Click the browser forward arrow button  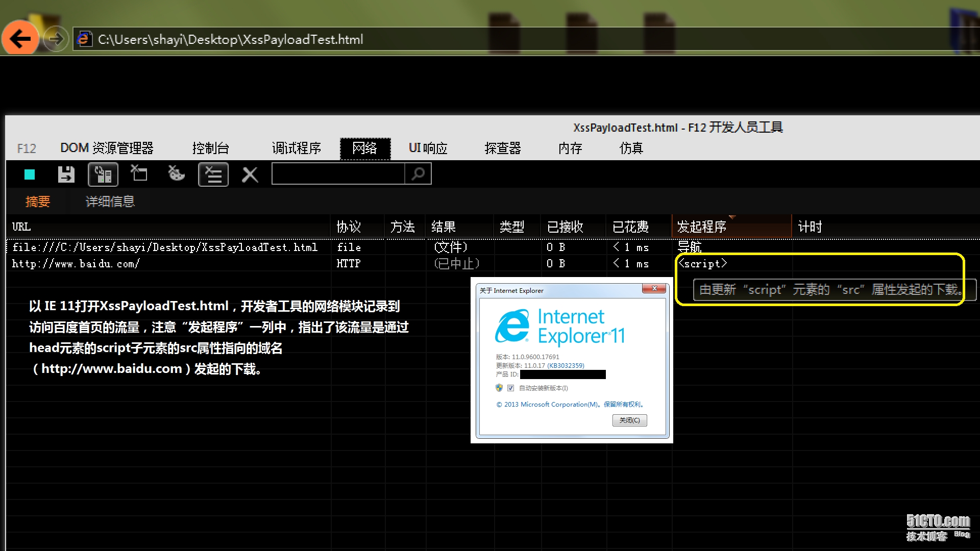(x=56, y=39)
